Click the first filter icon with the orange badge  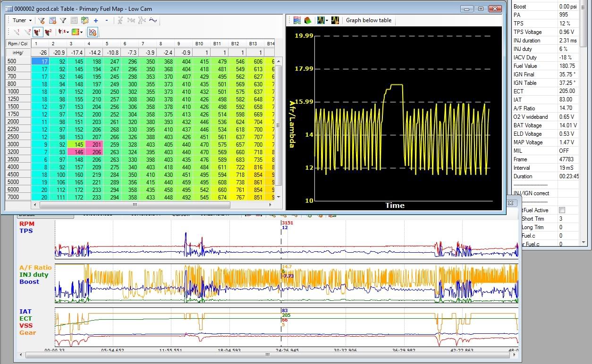tap(42, 20)
